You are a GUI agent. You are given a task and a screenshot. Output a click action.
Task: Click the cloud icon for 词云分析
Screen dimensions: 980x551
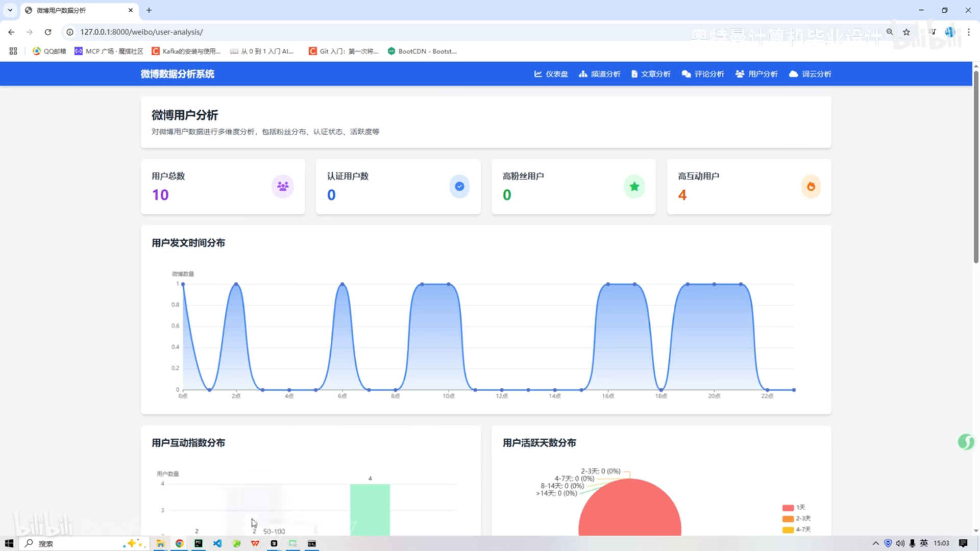point(793,74)
